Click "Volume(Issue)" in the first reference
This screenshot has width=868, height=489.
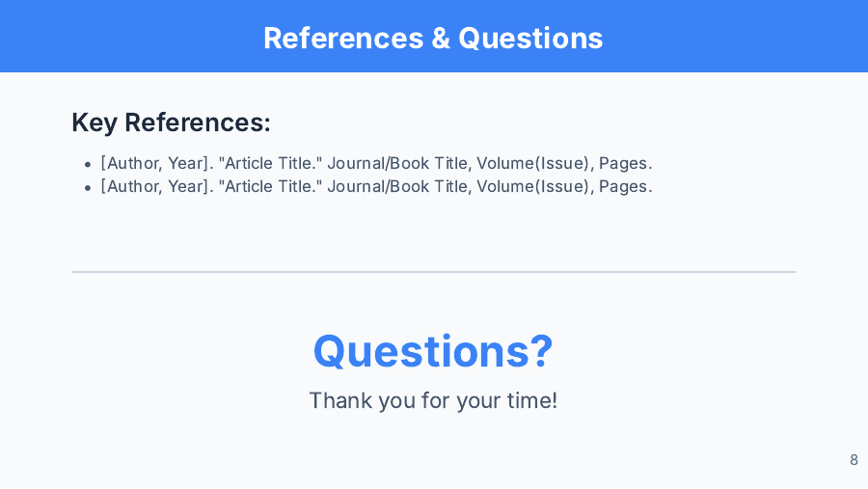click(532, 164)
